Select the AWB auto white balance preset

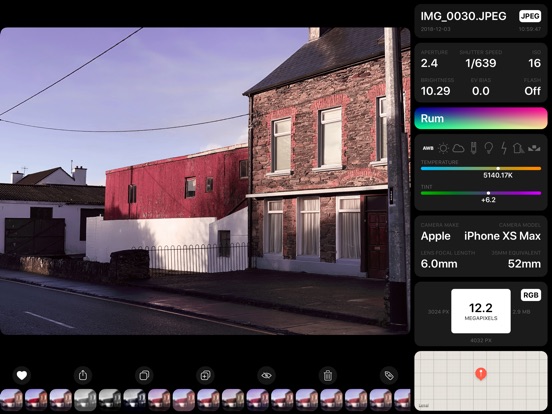click(x=428, y=148)
